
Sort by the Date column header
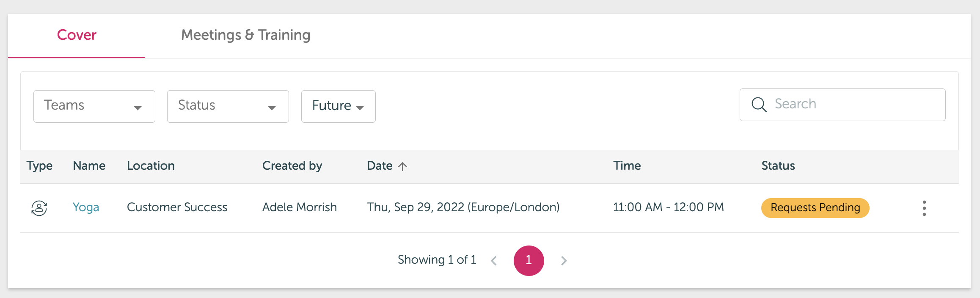380,166
